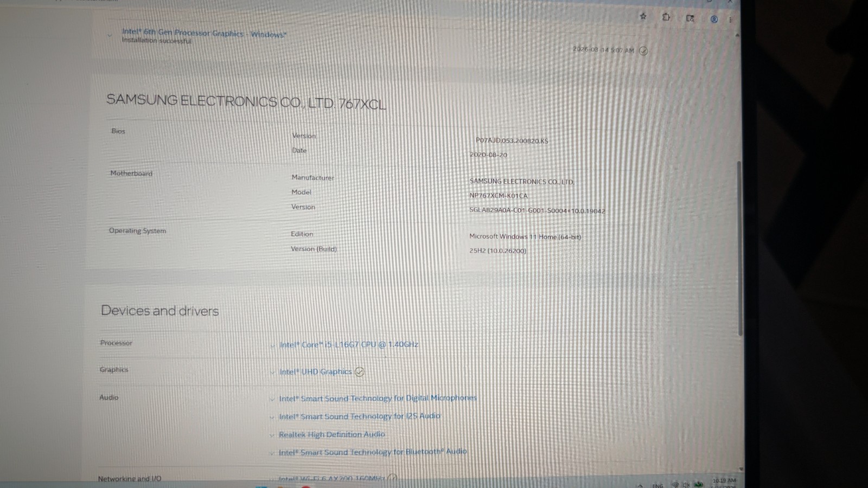
Task: Select OS build 25H2 (10.0.26200)
Action: pos(497,251)
